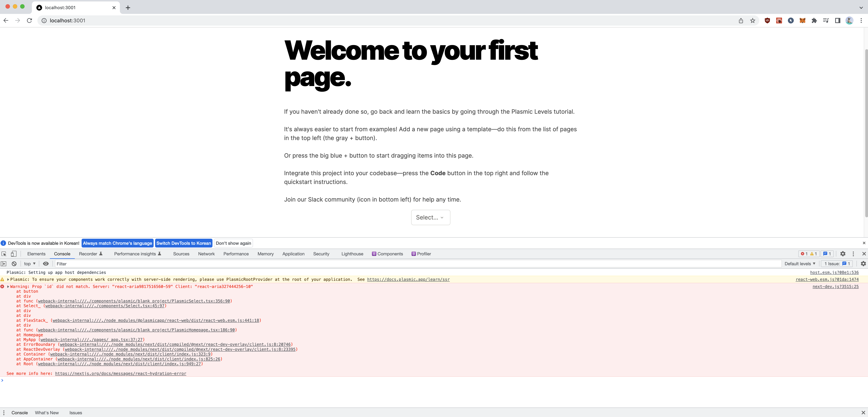Collapse the hydration Warning stack trace
Image resolution: width=868 pixels, height=417 pixels.
pos(8,287)
